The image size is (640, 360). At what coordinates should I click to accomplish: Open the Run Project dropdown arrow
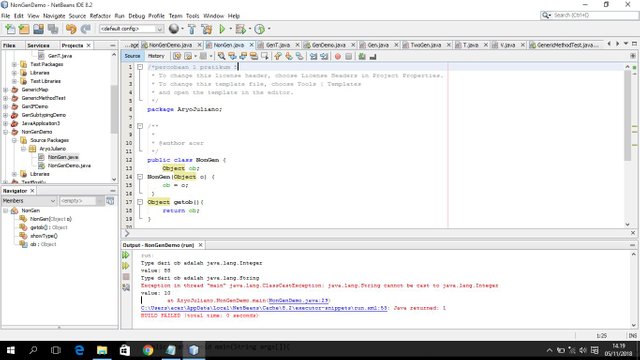(231, 29)
